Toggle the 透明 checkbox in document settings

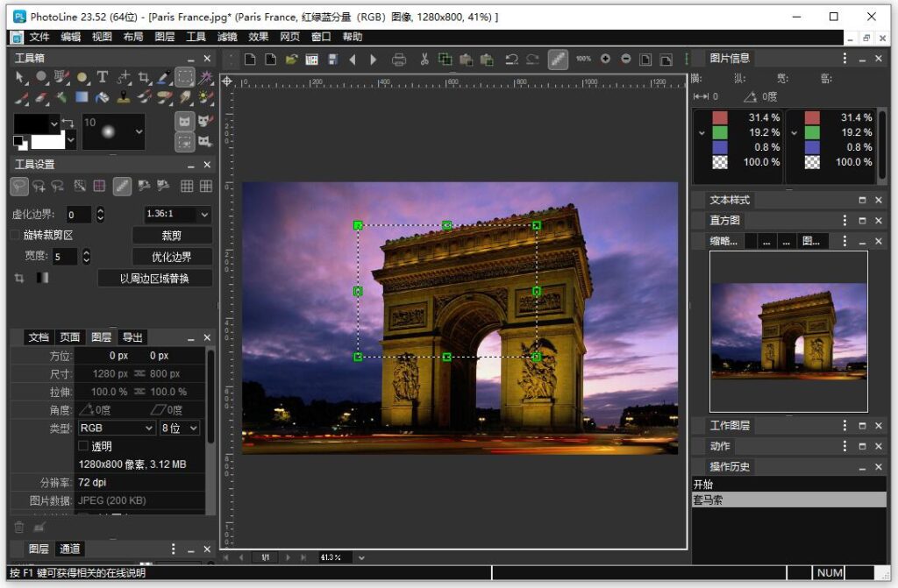pyautogui.click(x=84, y=446)
